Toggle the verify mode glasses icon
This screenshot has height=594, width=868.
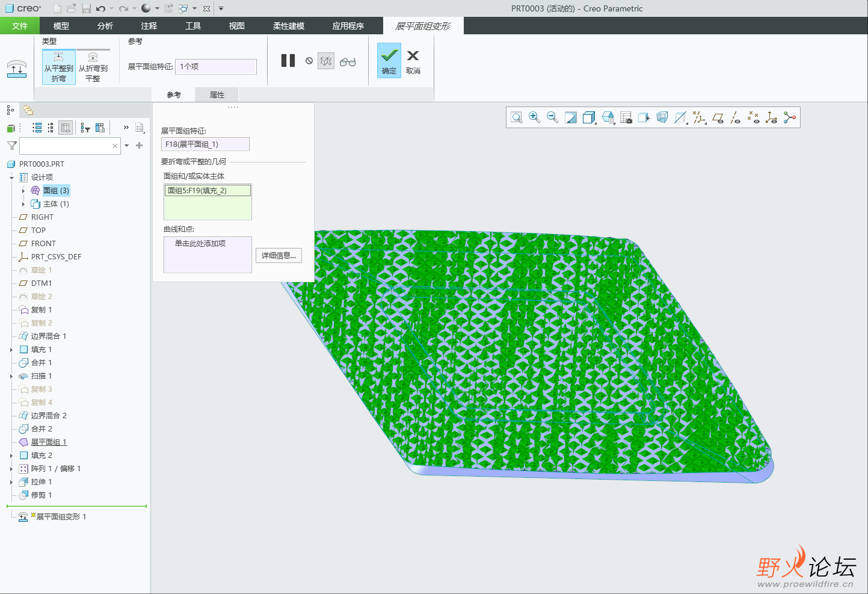click(348, 61)
